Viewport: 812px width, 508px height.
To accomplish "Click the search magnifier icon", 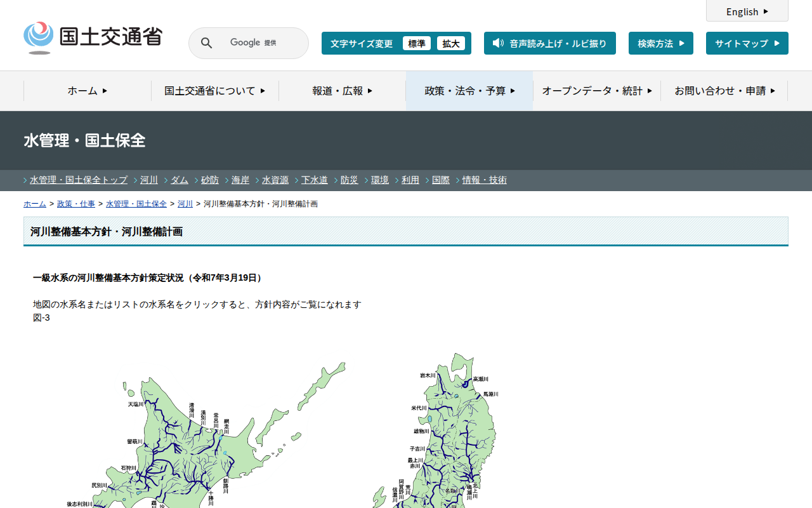I will (207, 43).
